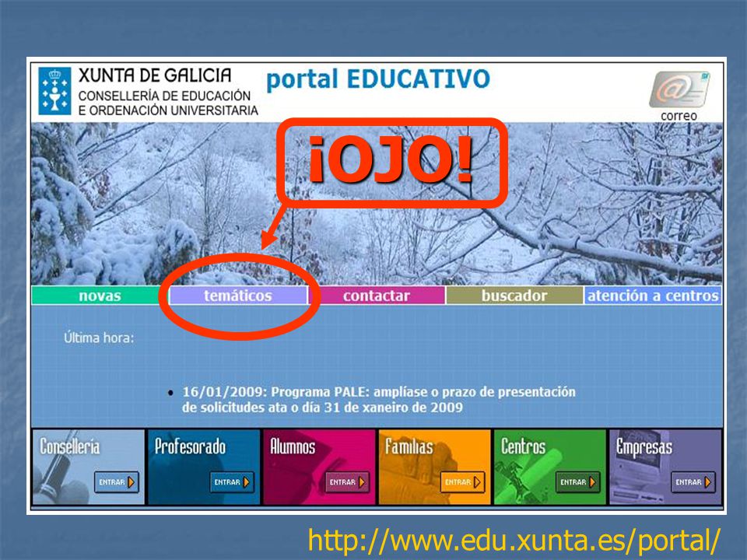Click the Alumnos section title
Image resolution: width=747 pixels, height=560 pixels.
pos(293,446)
